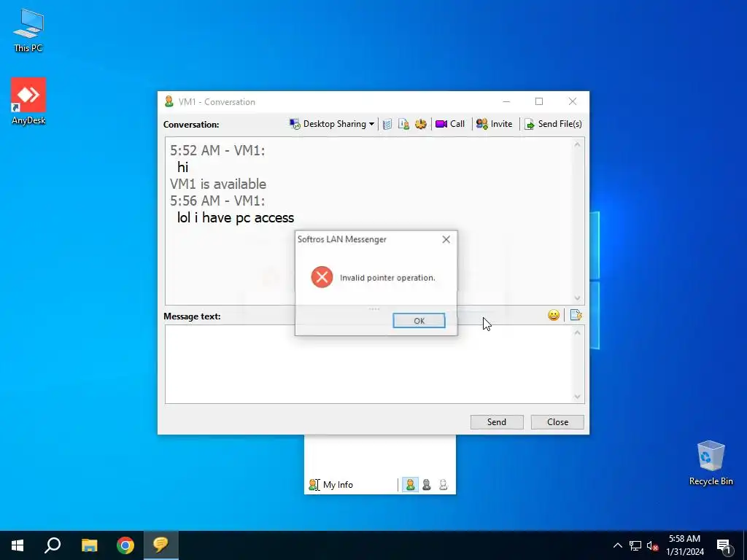
Task: Click message text box scroll down arrow
Action: pyautogui.click(x=578, y=396)
